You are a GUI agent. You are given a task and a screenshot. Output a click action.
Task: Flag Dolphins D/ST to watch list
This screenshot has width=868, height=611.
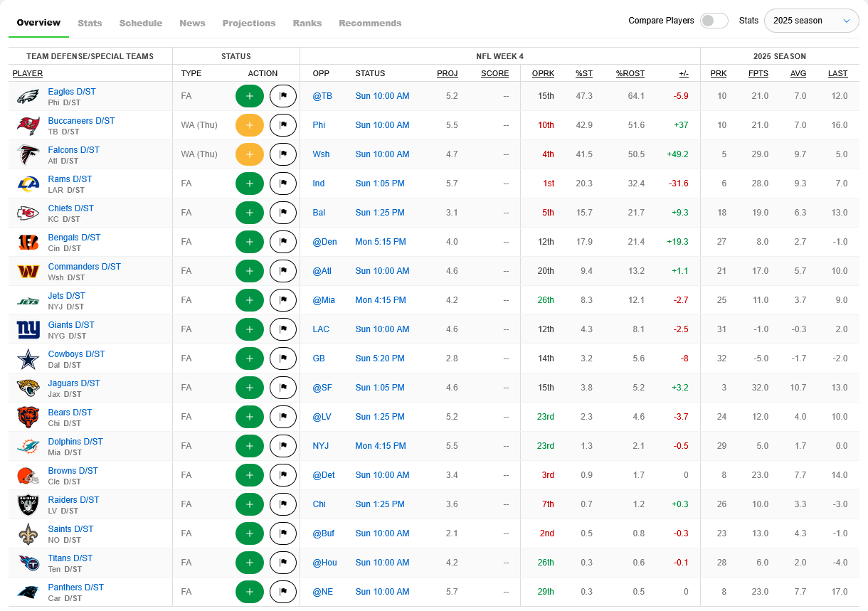[x=283, y=446]
